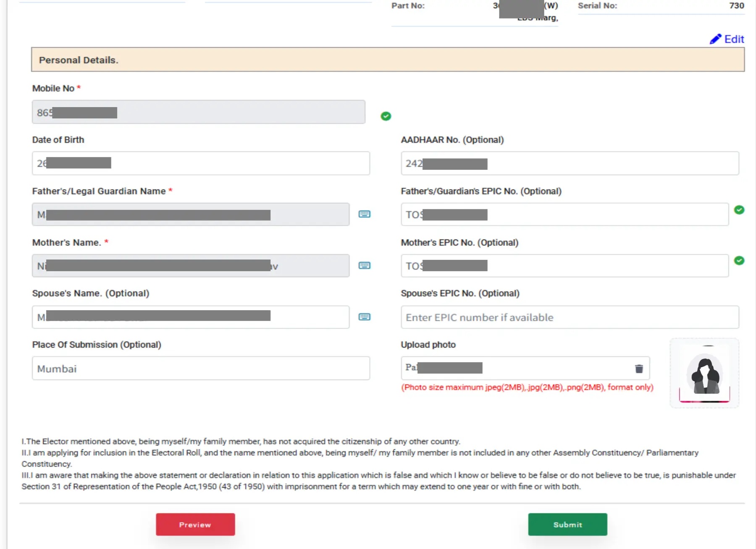Image resolution: width=756 pixels, height=549 pixels.
Task: Focus the Mother's EPIC No. field
Action: (564, 266)
